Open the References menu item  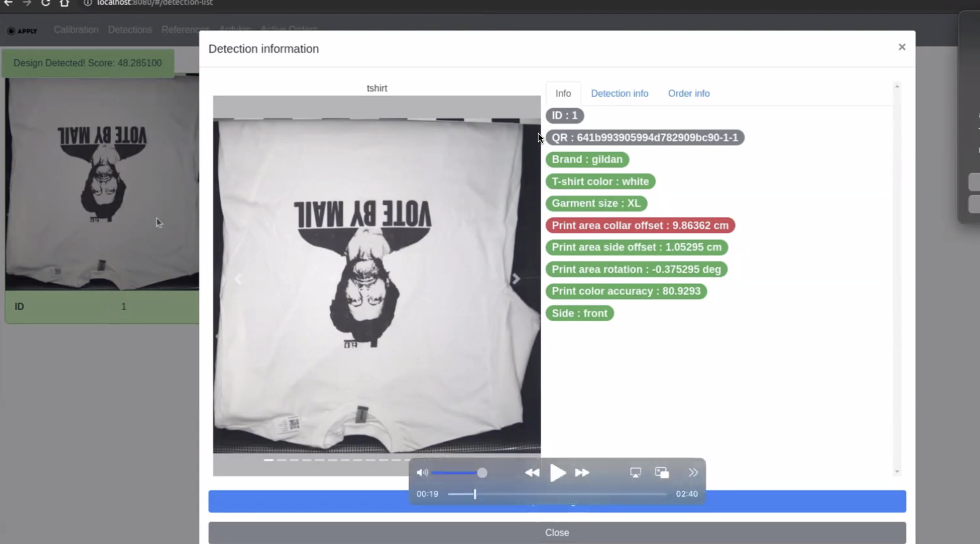point(185,30)
